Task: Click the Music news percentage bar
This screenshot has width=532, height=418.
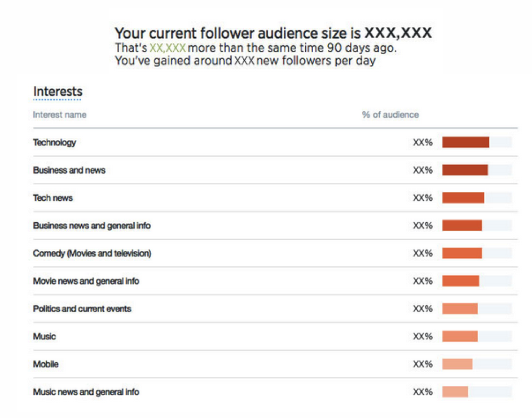Action: coord(455,391)
